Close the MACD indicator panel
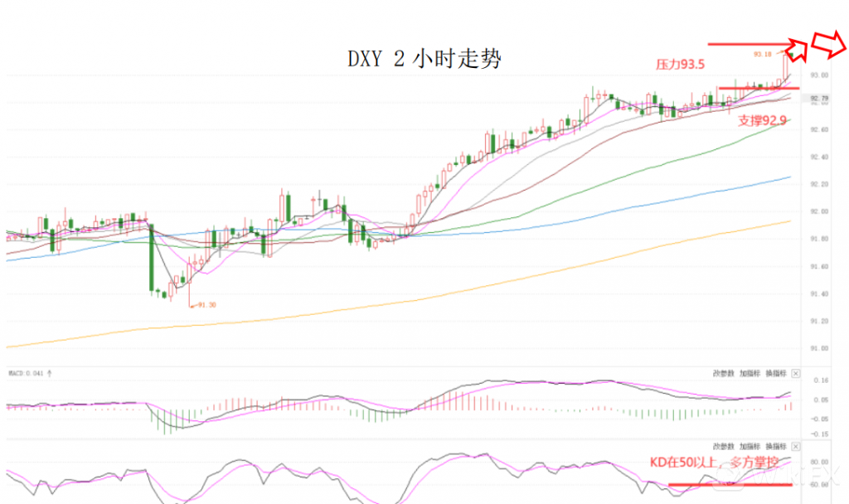 click(796, 373)
